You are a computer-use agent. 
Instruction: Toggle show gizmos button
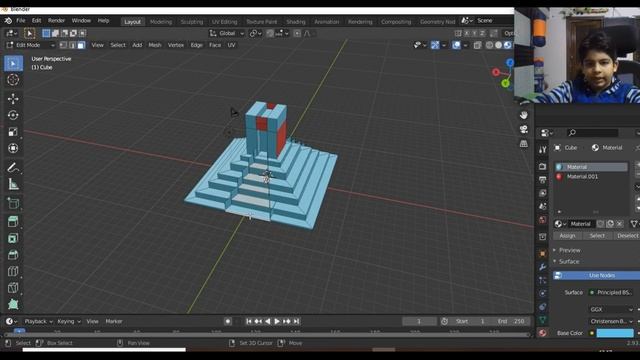coord(435,45)
